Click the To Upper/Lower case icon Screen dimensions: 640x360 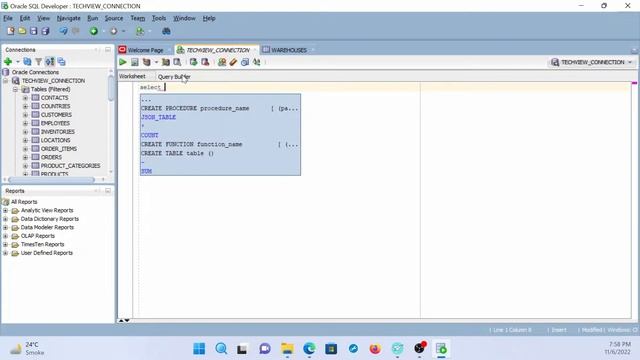point(256,62)
